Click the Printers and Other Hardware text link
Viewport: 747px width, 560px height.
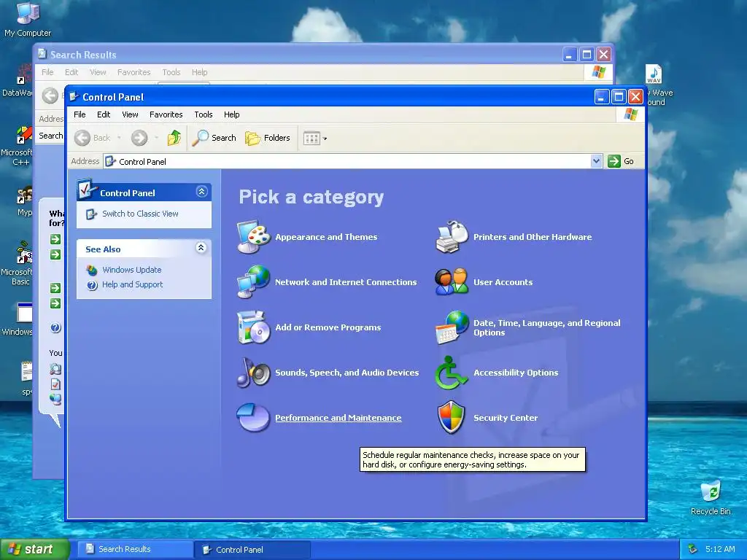click(533, 237)
